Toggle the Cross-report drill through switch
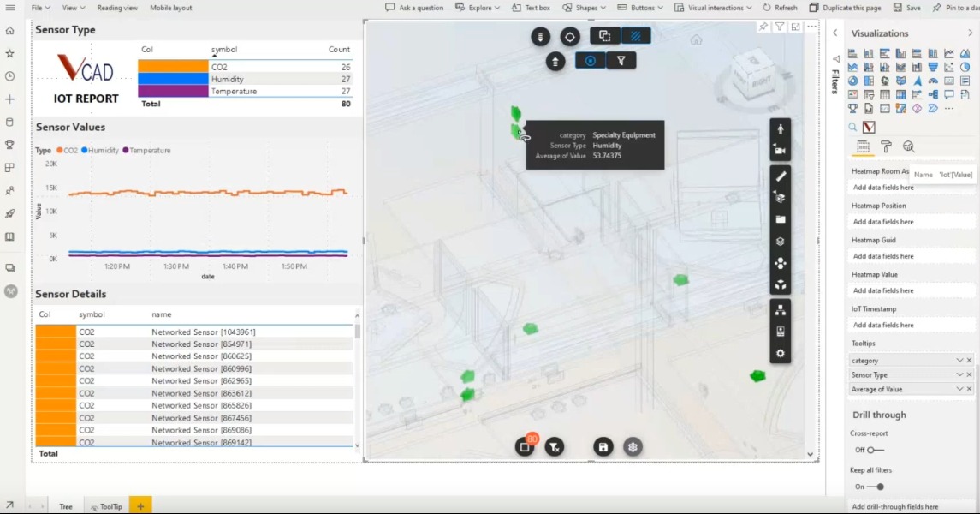Screen dimensions: 980x514 (876, 451)
